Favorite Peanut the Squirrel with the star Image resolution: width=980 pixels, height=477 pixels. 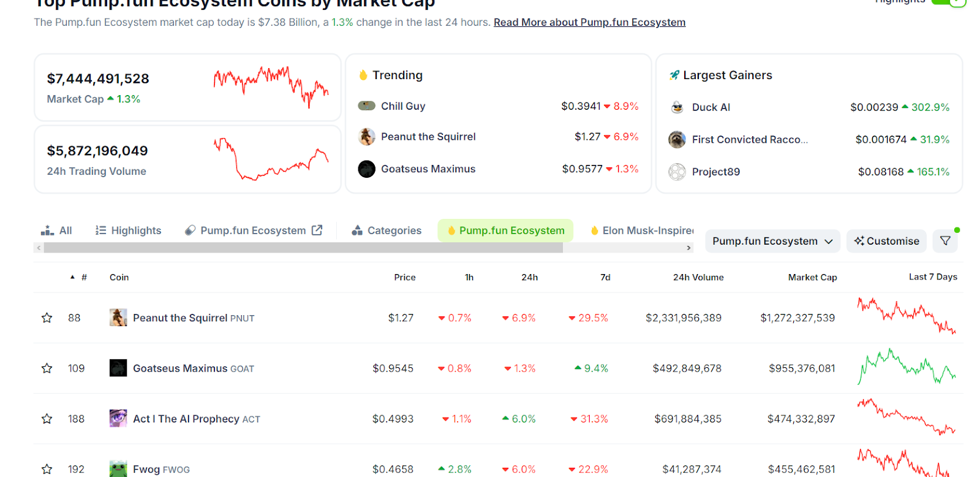(47, 318)
